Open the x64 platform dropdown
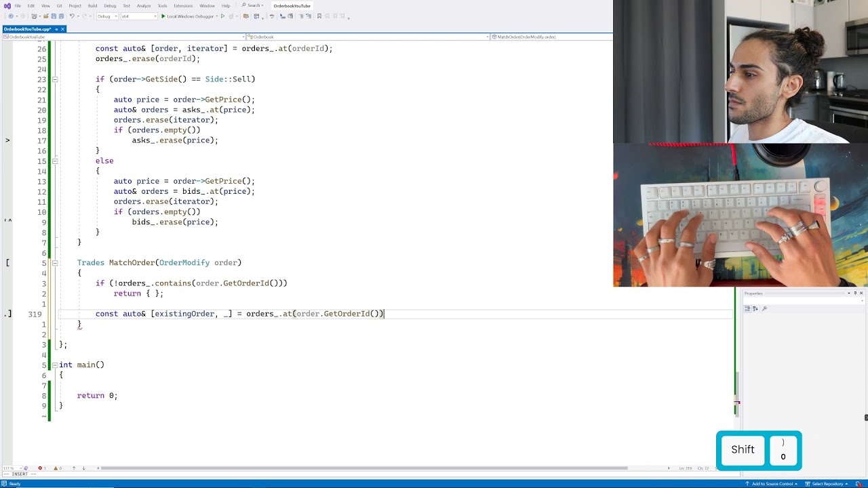The height and width of the screenshot is (488, 868). (x=139, y=16)
